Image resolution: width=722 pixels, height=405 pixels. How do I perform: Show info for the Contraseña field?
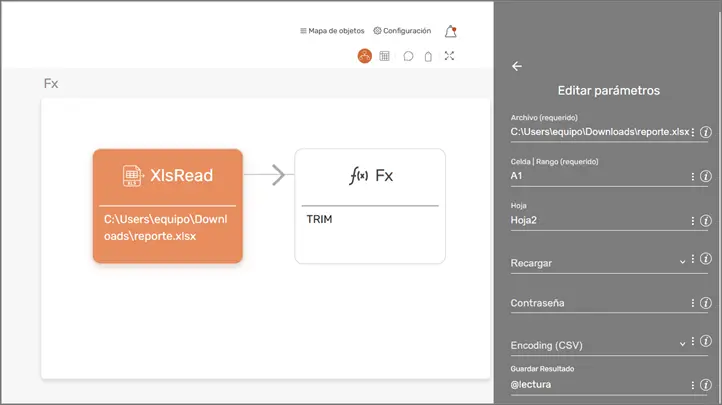click(x=706, y=302)
